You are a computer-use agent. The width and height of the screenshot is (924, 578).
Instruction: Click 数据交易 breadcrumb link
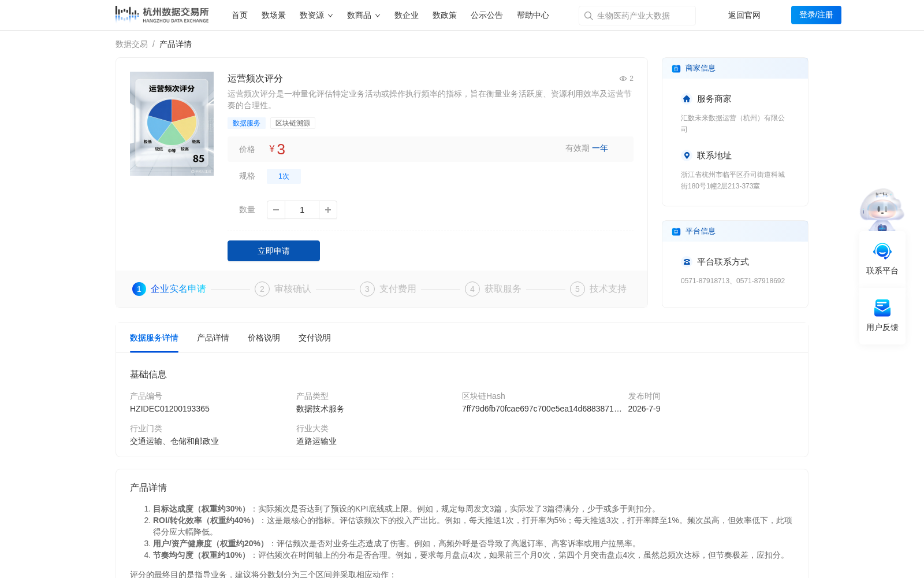click(x=132, y=44)
